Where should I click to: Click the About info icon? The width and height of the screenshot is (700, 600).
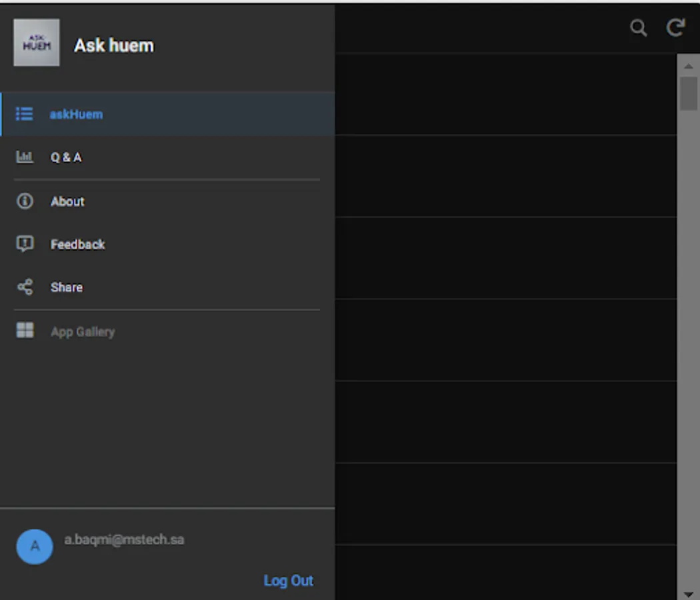[25, 201]
